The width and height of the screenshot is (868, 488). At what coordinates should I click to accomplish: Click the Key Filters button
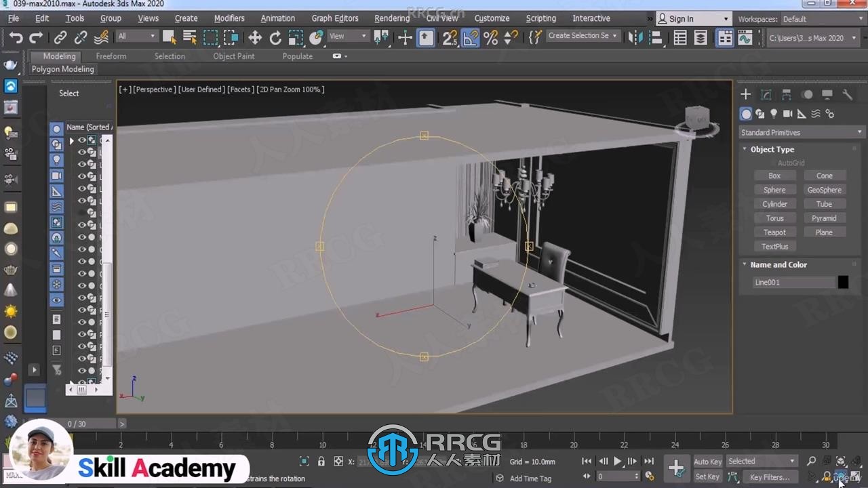point(770,477)
